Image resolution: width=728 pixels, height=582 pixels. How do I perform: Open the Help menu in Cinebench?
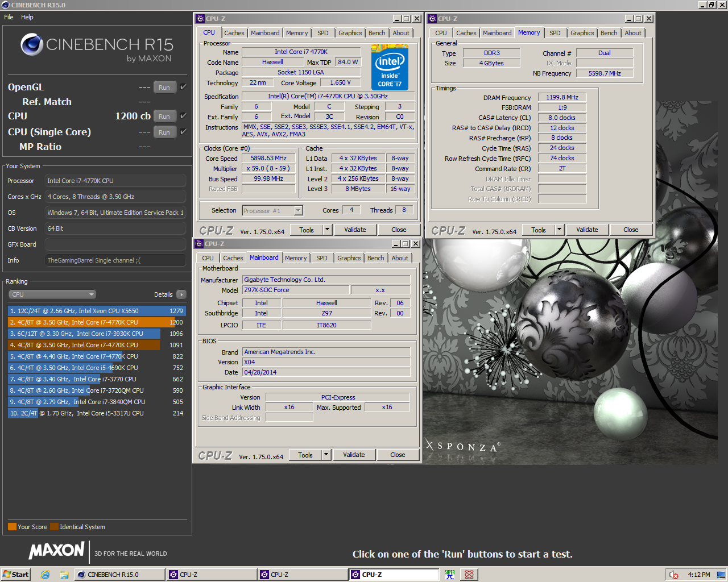(x=27, y=17)
